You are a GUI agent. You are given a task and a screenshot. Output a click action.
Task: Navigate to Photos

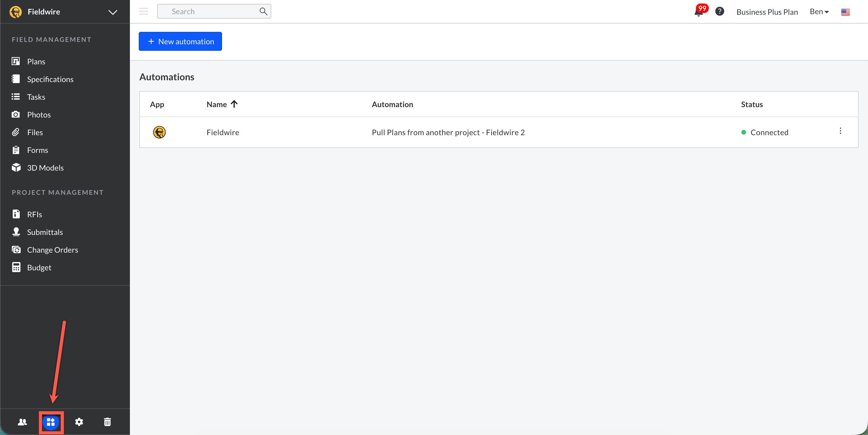point(39,115)
